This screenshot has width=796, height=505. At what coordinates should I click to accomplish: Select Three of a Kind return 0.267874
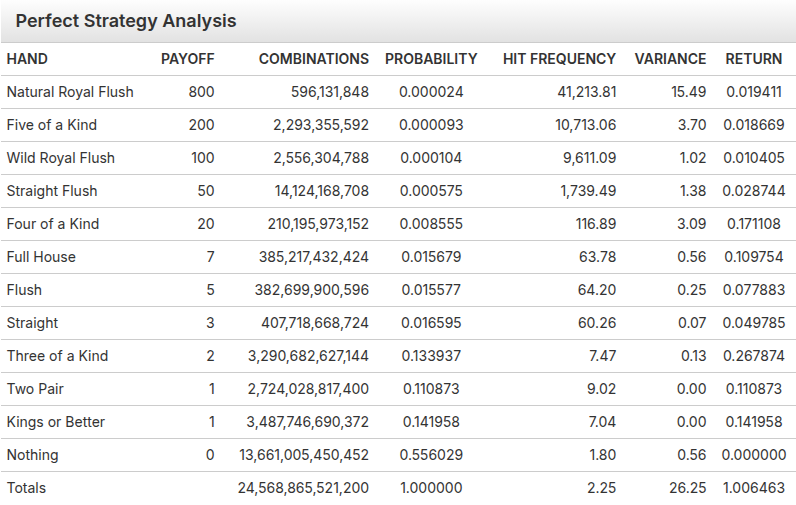pyautogui.click(x=754, y=356)
